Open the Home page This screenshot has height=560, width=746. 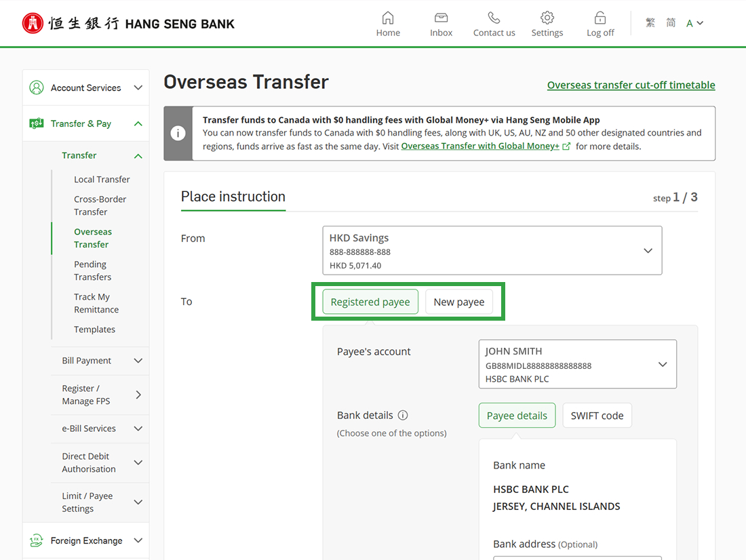[387, 22]
